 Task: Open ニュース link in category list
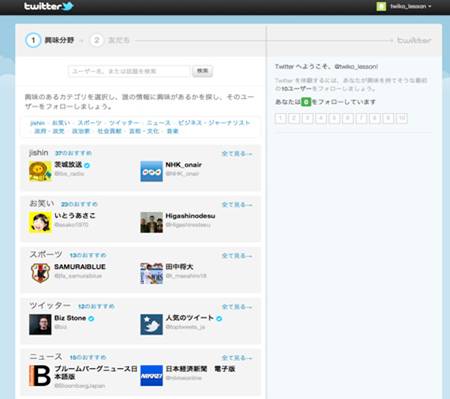tap(159, 123)
